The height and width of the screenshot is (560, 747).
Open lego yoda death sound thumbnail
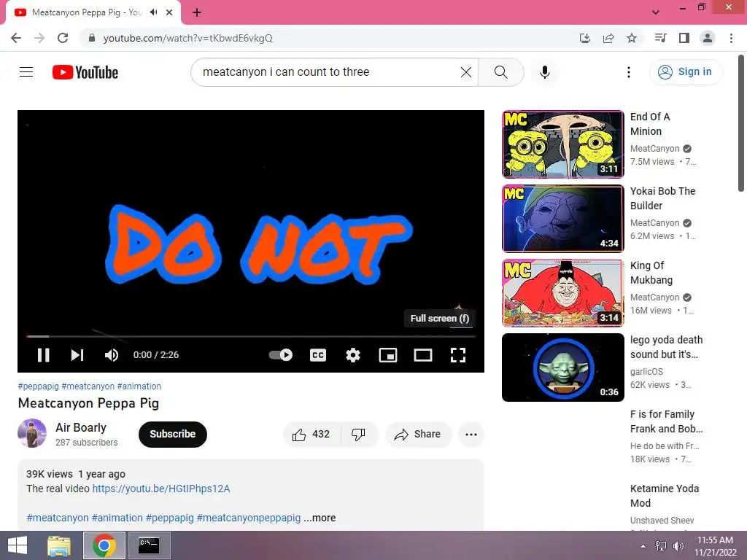click(562, 367)
